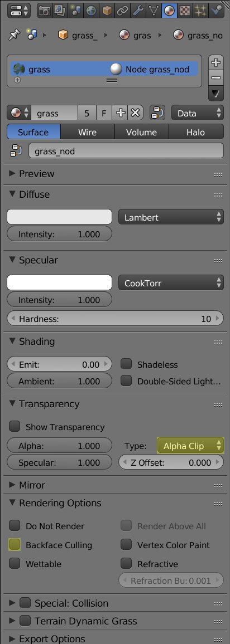The width and height of the screenshot is (230, 644).
Task: Enable the Show Transparency checkbox
Action: pos(15,426)
